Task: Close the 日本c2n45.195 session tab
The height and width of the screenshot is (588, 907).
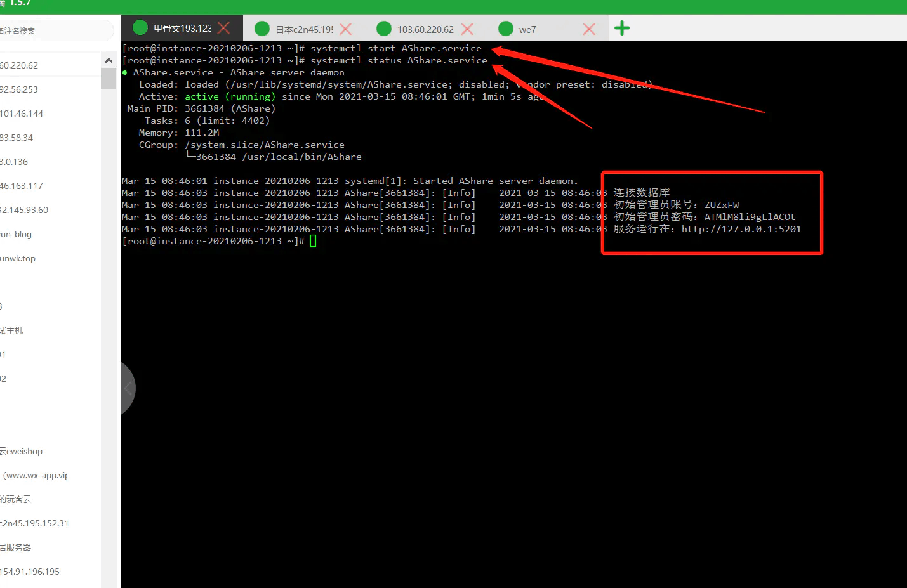Action: [345, 29]
